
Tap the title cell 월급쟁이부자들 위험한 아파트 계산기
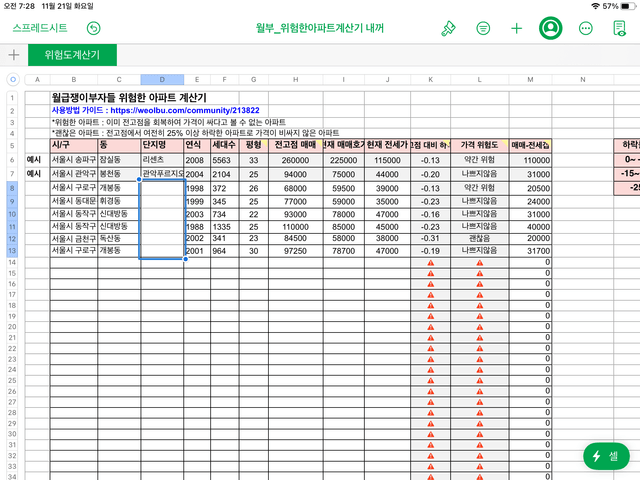(x=129, y=98)
